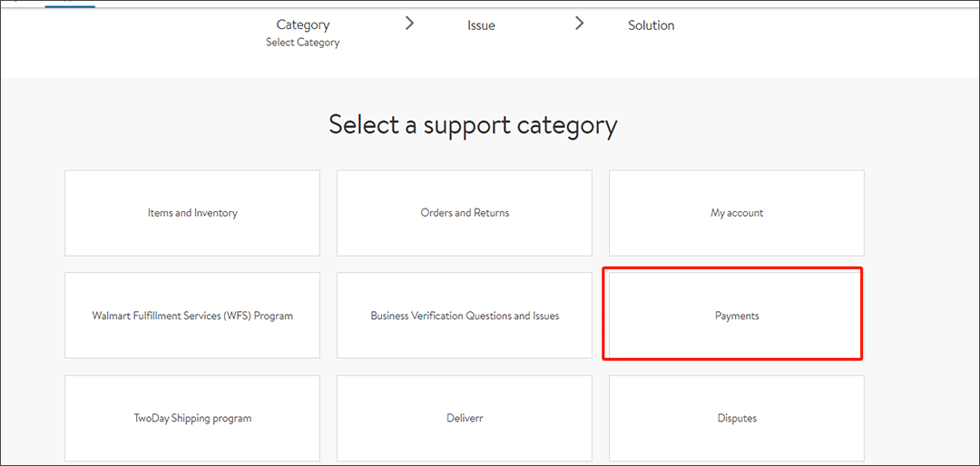Jump to the Solution step
This screenshot has height=466, width=980.
pyautogui.click(x=651, y=25)
